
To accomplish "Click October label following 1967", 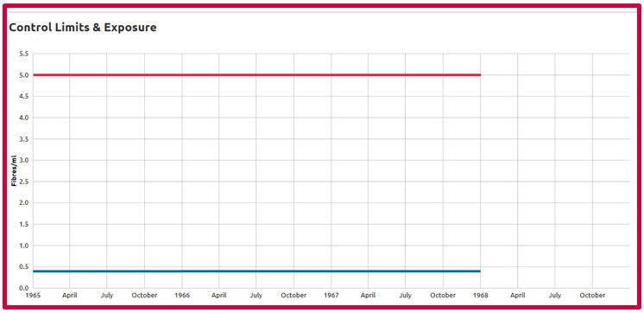I will coord(443,296).
